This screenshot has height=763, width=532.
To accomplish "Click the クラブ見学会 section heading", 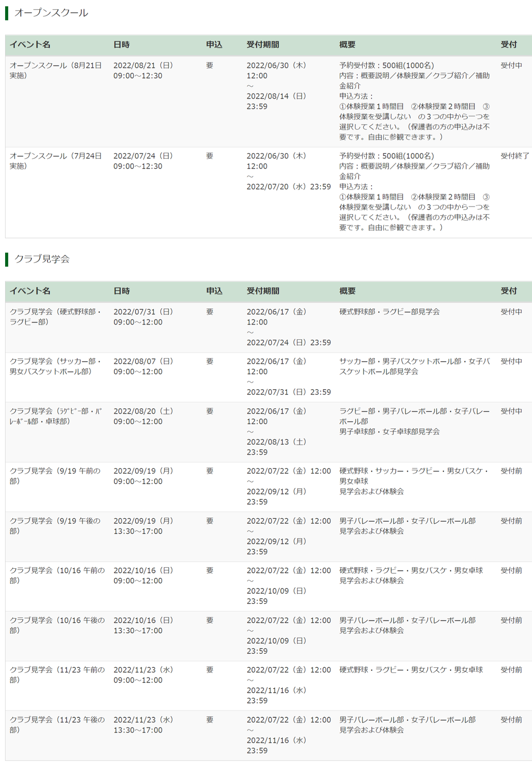I will [x=42, y=259].
